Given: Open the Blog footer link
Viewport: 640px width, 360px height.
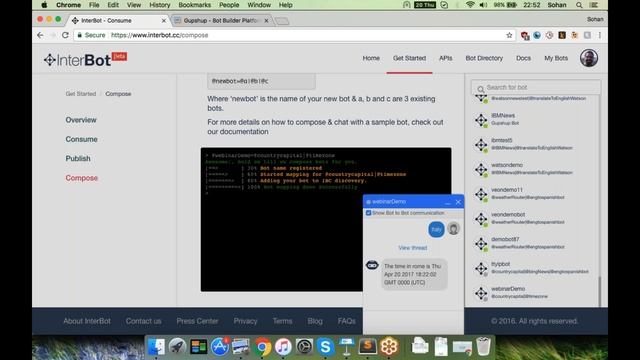Looking at the screenshot, I should click(315, 321).
